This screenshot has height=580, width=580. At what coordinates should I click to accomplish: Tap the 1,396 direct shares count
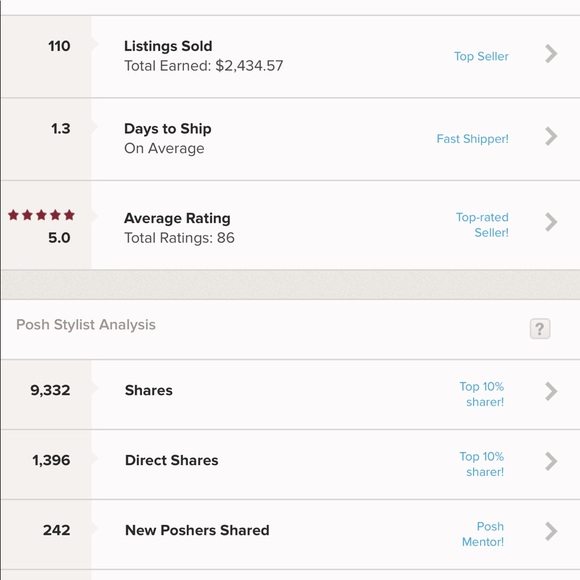[x=51, y=460]
